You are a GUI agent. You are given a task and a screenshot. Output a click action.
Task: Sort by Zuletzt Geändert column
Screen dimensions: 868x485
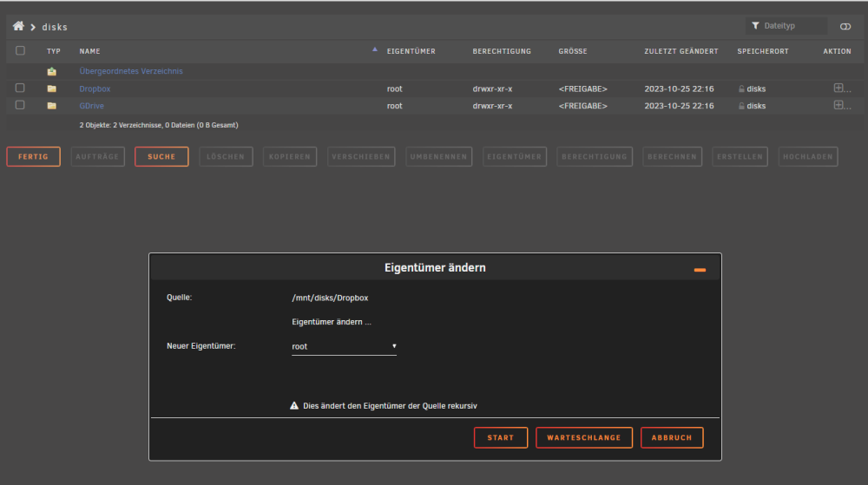(x=681, y=51)
